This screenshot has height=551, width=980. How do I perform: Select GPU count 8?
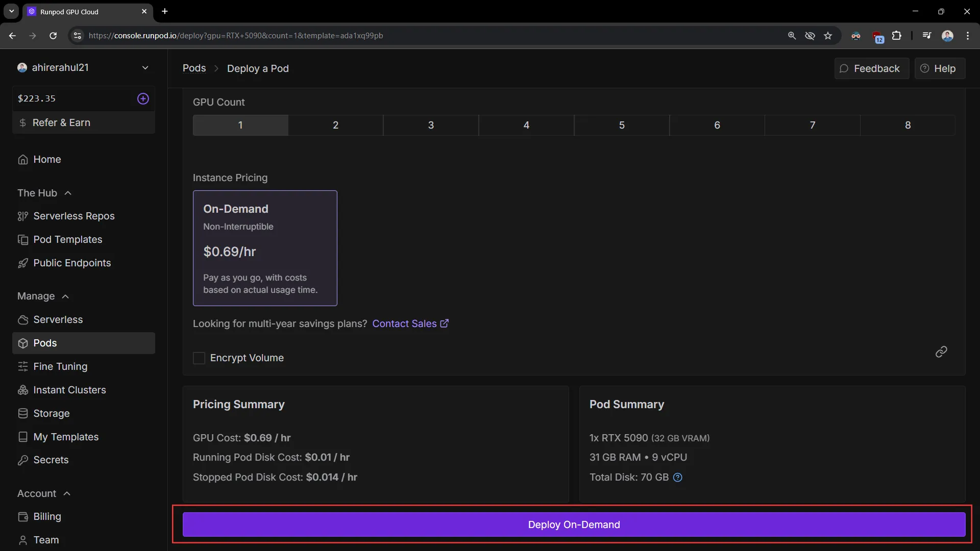point(908,125)
